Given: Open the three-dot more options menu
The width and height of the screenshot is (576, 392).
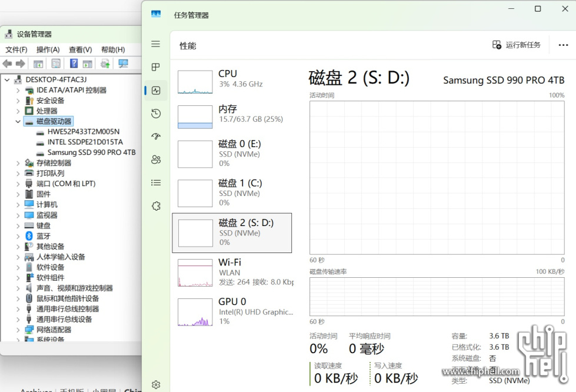Looking at the screenshot, I should pyautogui.click(x=563, y=45).
